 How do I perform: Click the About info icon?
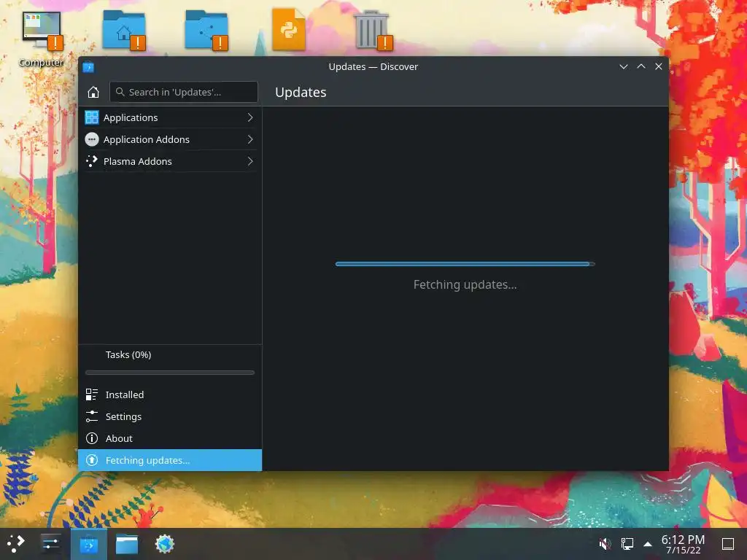coord(91,438)
